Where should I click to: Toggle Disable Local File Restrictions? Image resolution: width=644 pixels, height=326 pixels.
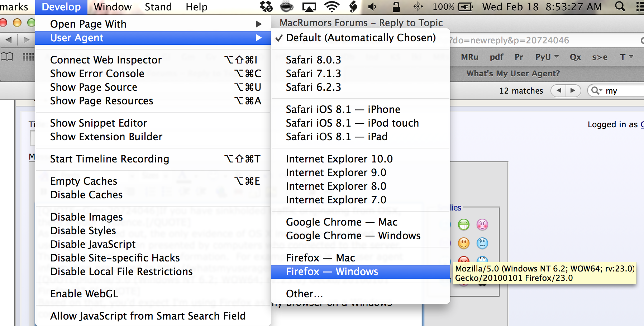[153, 271]
